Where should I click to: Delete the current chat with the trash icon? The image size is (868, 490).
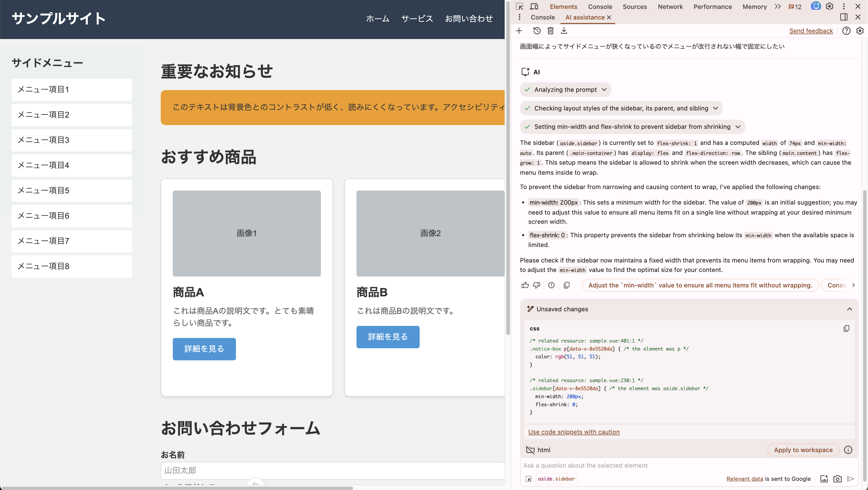point(550,31)
